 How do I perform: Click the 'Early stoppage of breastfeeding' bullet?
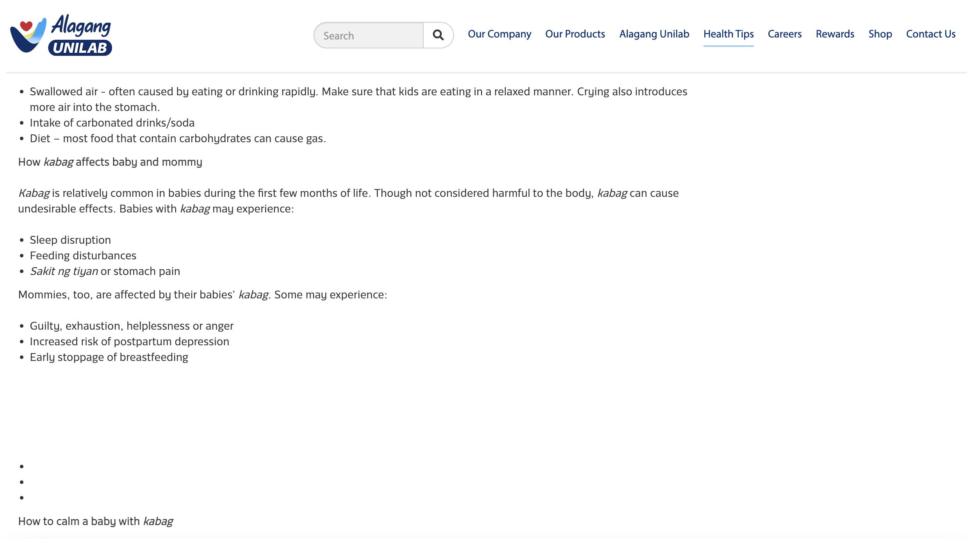click(109, 357)
